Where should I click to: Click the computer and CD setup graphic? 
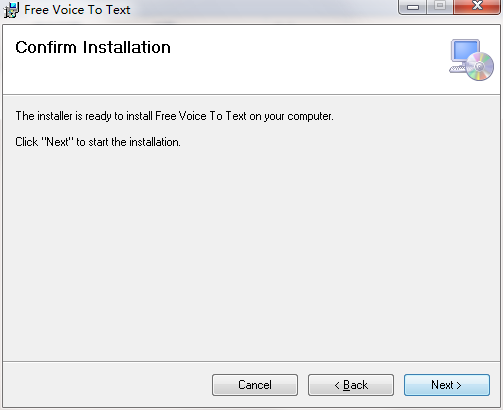pyautogui.click(x=471, y=60)
